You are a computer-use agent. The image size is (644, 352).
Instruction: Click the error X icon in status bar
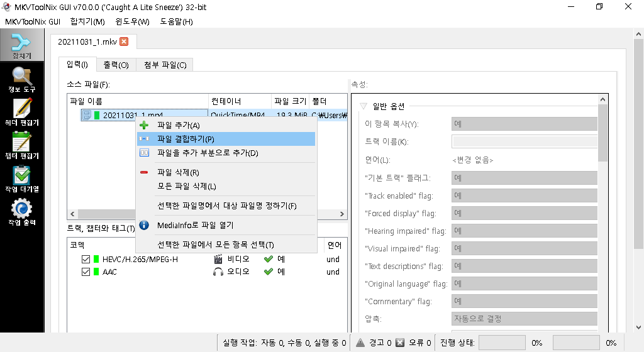[399, 343]
